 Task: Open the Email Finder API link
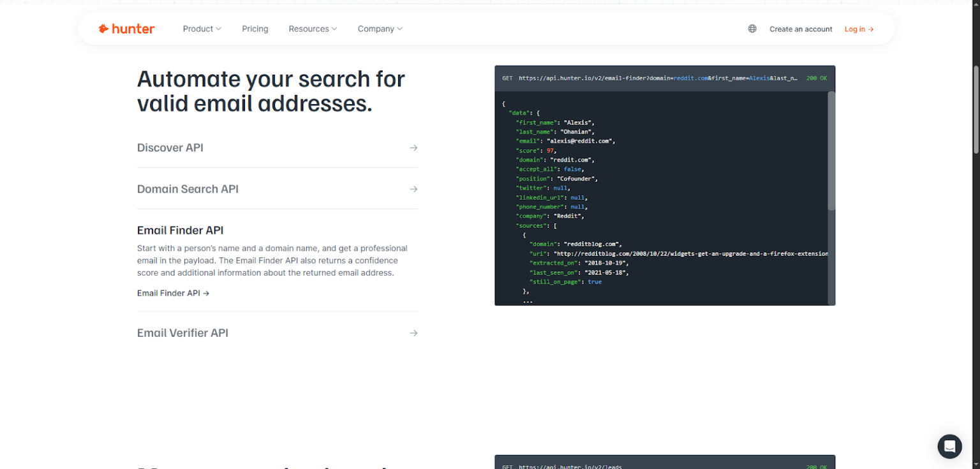(168, 293)
